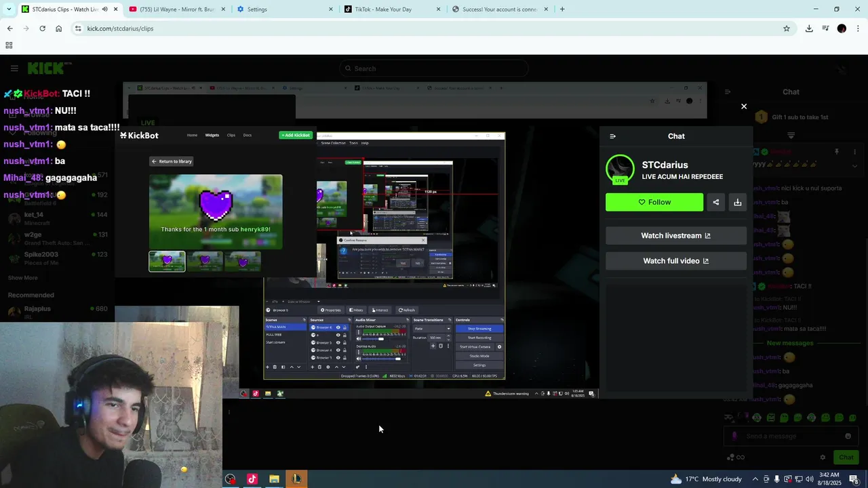Open the Chrome profile avatar
868x488 pixels.
click(842, 28)
